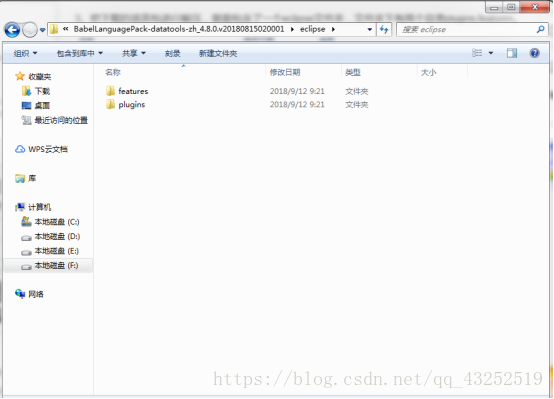Open 网络 in the navigation pane

click(36, 294)
